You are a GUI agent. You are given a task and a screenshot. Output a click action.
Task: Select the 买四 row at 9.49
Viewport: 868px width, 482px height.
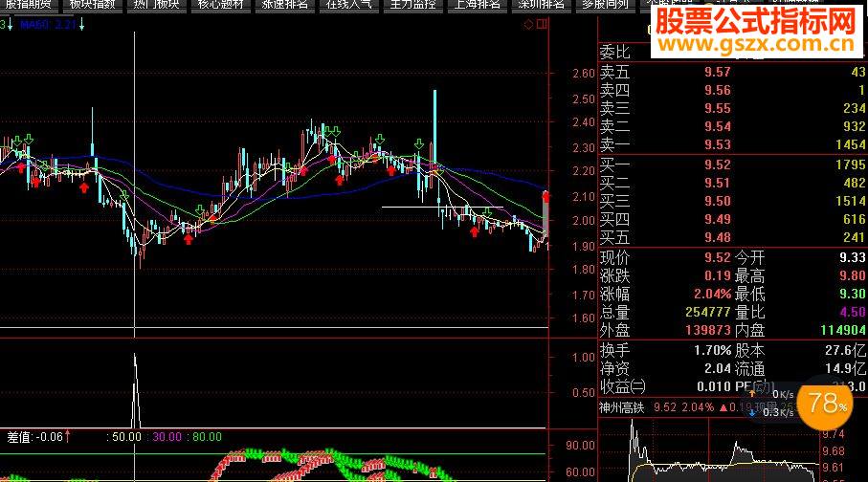click(x=732, y=220)
